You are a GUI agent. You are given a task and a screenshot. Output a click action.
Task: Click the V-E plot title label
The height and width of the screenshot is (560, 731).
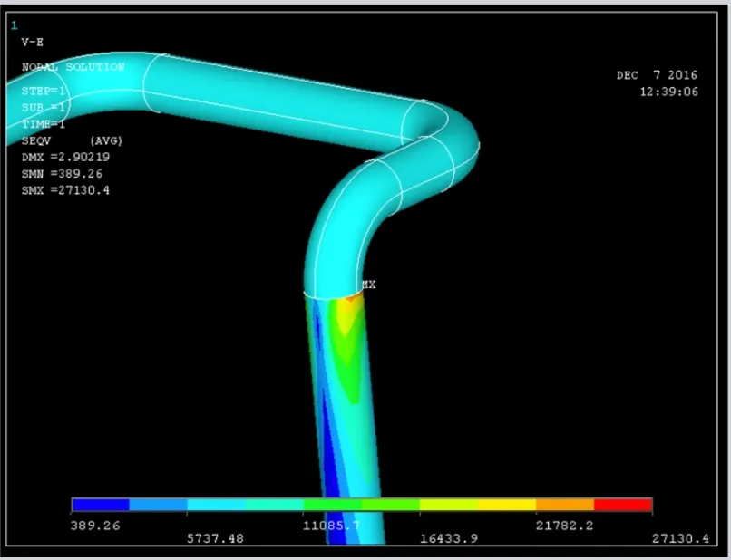click(x=34, y=42)
